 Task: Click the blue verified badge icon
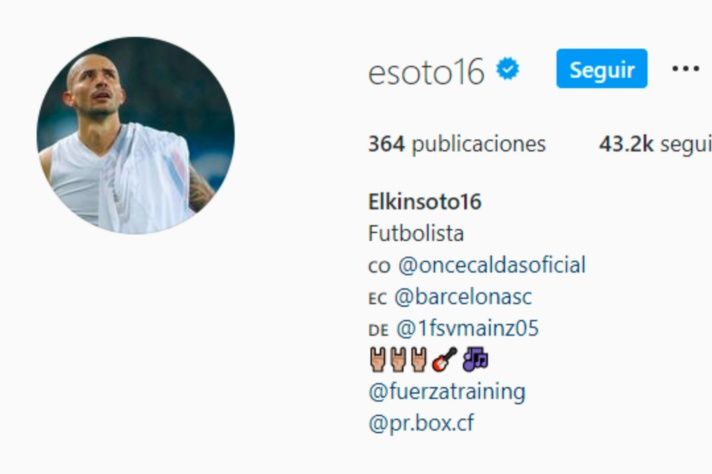coord(508,69)
